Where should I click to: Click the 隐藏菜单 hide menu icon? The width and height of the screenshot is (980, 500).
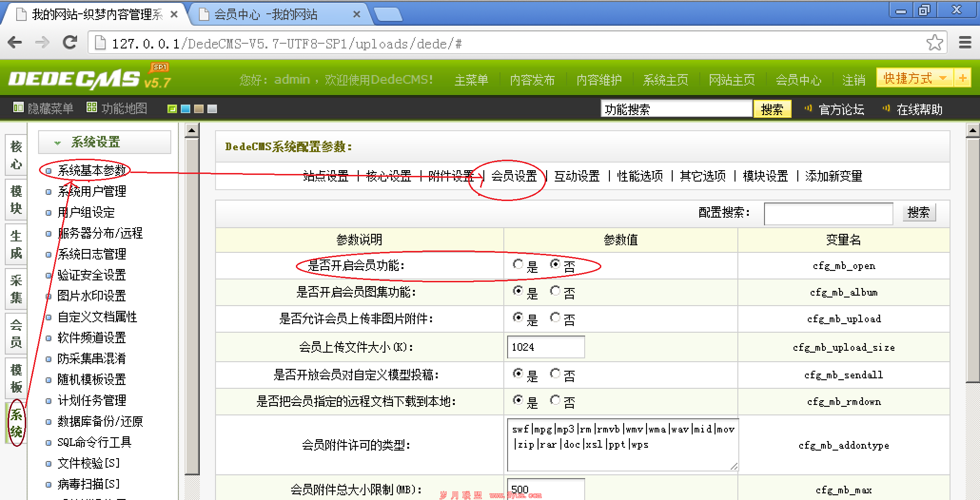(18, 108)
